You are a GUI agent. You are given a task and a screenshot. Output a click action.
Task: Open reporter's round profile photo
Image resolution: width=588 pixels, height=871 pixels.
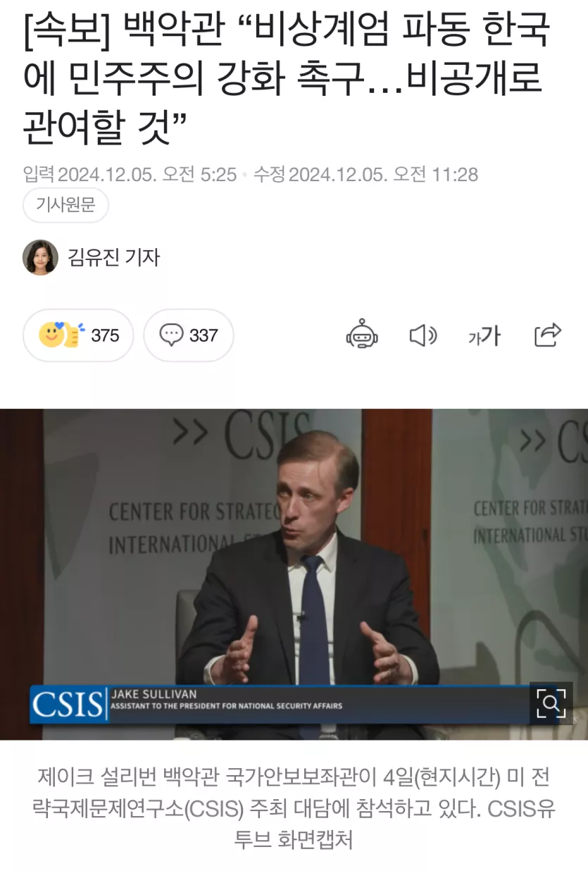40,257
